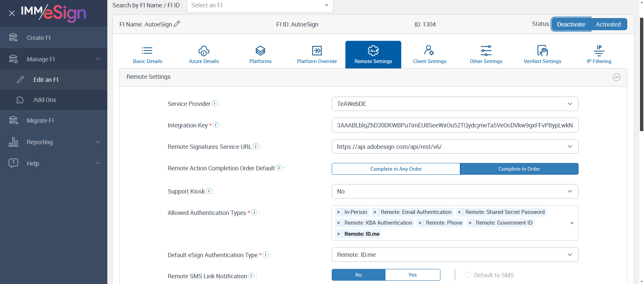Open Add-Ons in the sidebar

[54, 100]
